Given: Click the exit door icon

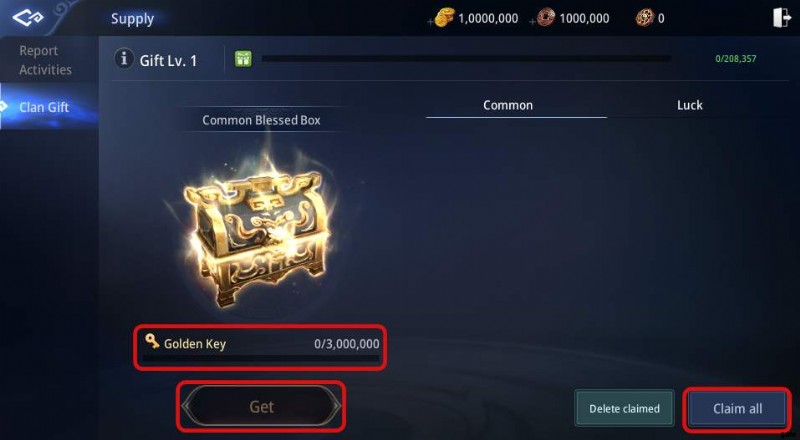Looking at the screenshot, I should click(781, 18).
